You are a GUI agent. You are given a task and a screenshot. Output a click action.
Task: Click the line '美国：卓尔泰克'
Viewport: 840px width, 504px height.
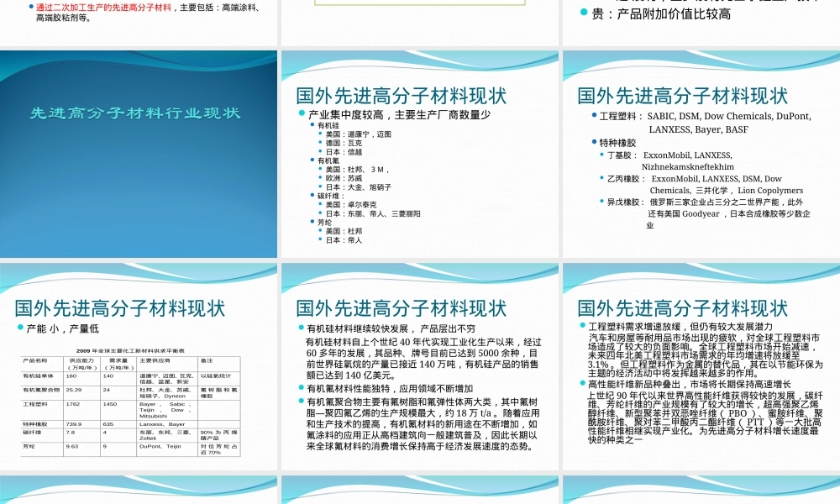(x=350, y=205)
